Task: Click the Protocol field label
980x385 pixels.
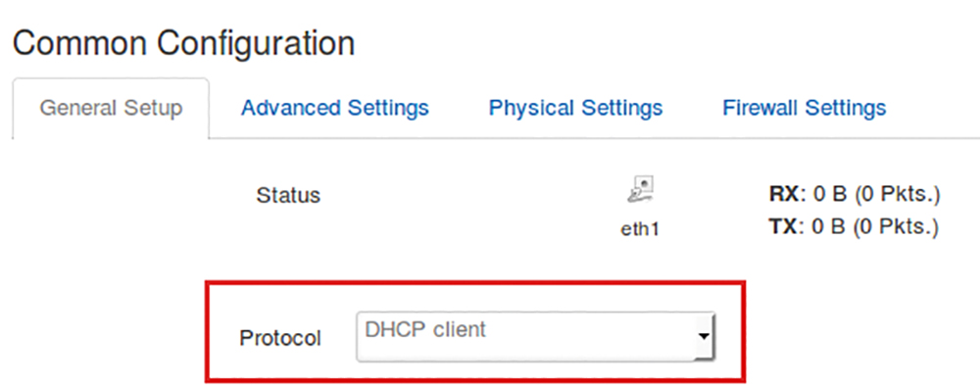Action: pyautogui.click(x=280, y=338)
